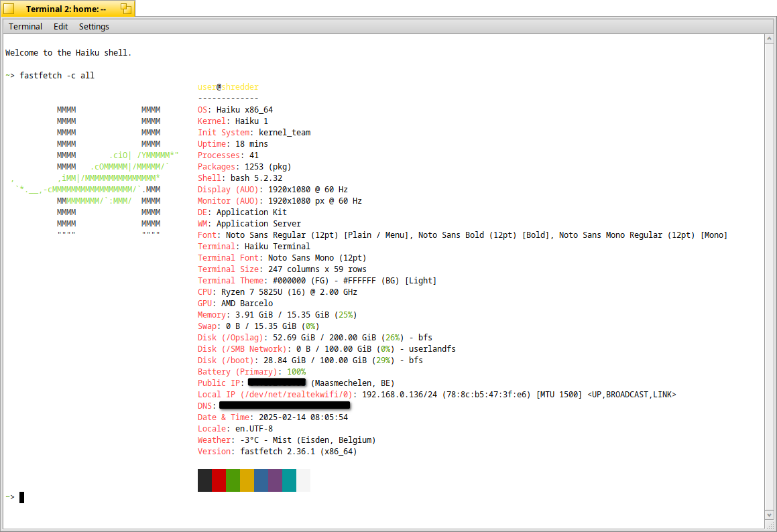The width and height of the screenshot is (777, 532).
Task: Click the 'Terminal Theme: #000000' line
Action: point(317,280)
